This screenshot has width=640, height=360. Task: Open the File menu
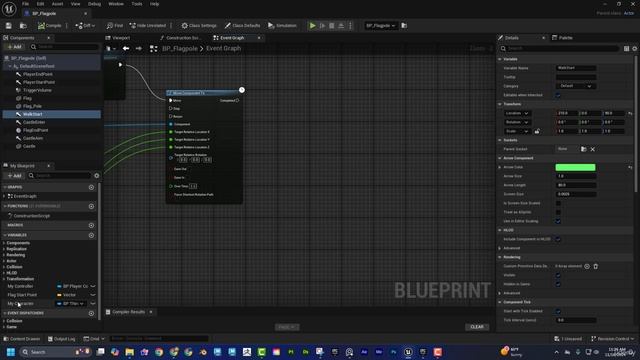pyautogui.click(x=25, y=4)
